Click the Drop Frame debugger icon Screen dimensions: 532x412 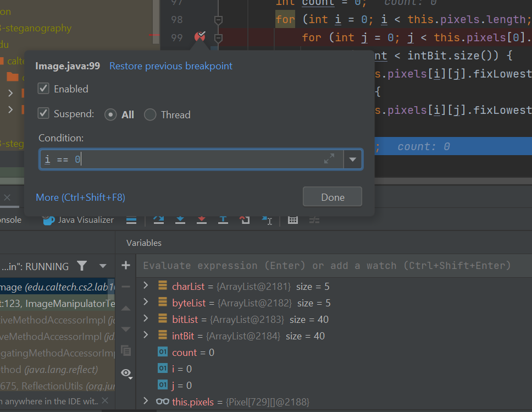[x=245, y=220]
